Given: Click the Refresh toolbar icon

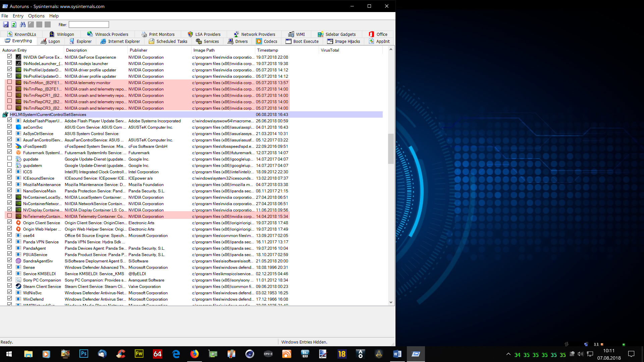Looking at the screenshot, I should pyautogui.click(x=14, y=24).
